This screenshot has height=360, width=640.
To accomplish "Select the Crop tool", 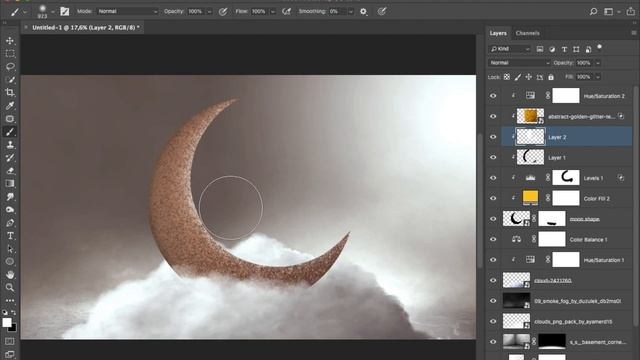I will pyautogui.click(x=10, y=93).
